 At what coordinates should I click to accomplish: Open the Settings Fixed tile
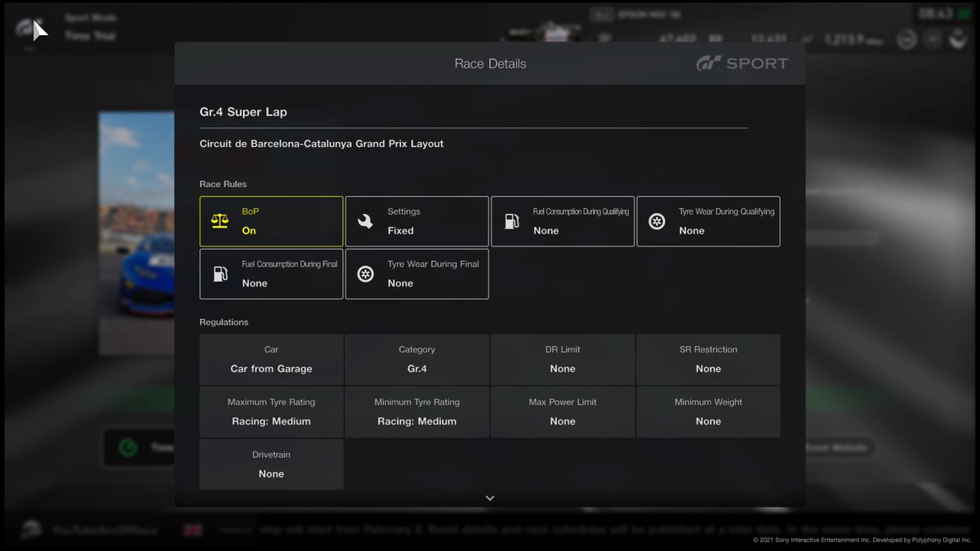pyautogui.click(x=417, y=221)
